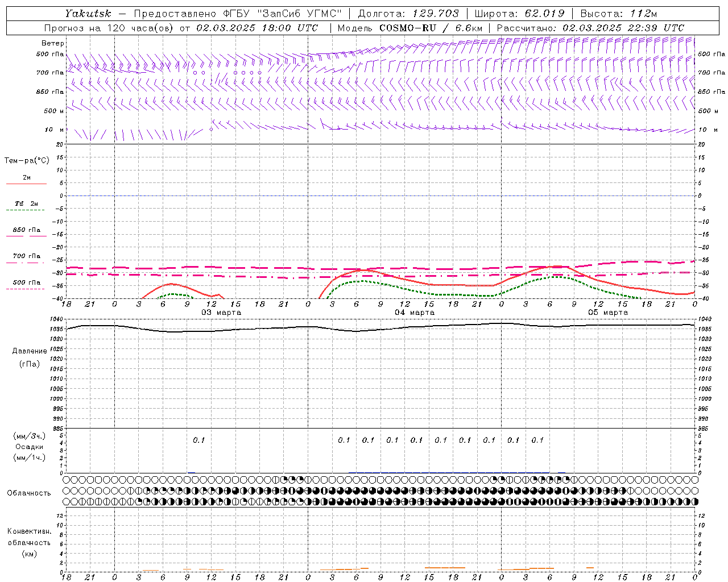Select the 'Предоставлено ФГБУ "ЗапСиб УГМС"' provider text
The width and height of the screenshot is (728, 582).
238,14
